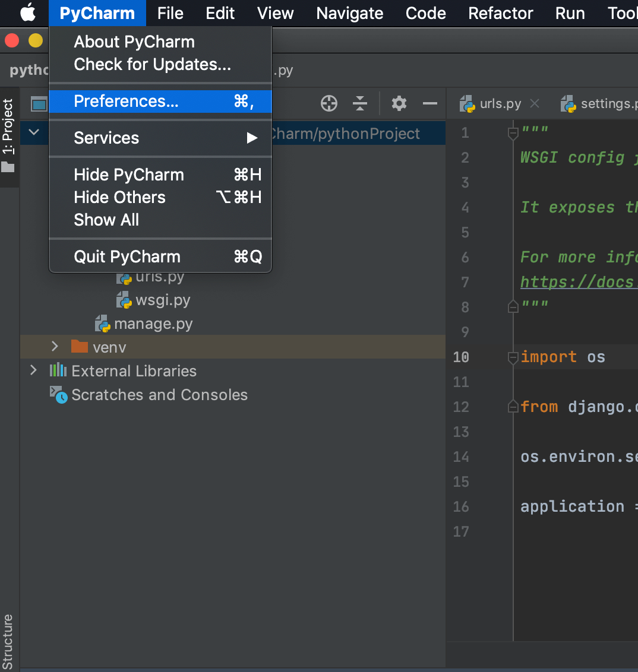Expand the venv folder
This screenshot has width=638, height=672.
tap(55, 347)
